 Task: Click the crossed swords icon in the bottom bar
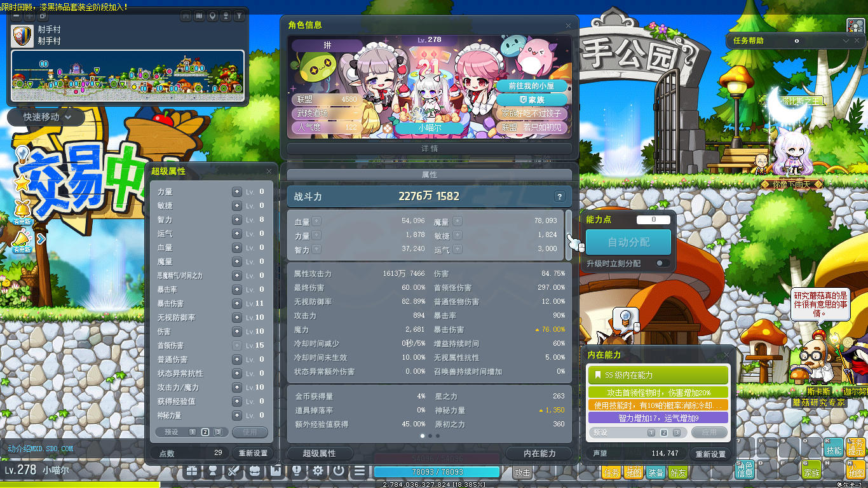[x=233, y=471]
